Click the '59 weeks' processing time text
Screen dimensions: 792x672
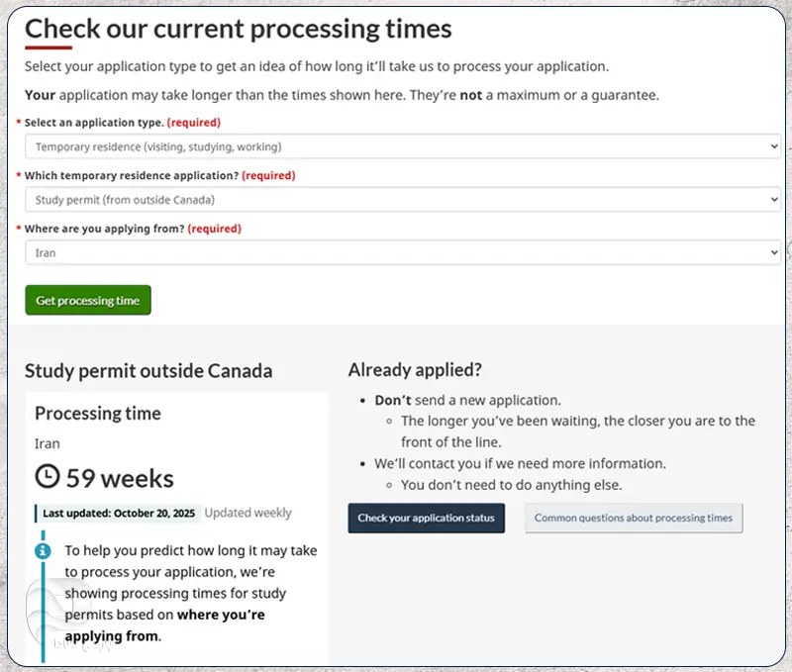[x=120, y=479]
